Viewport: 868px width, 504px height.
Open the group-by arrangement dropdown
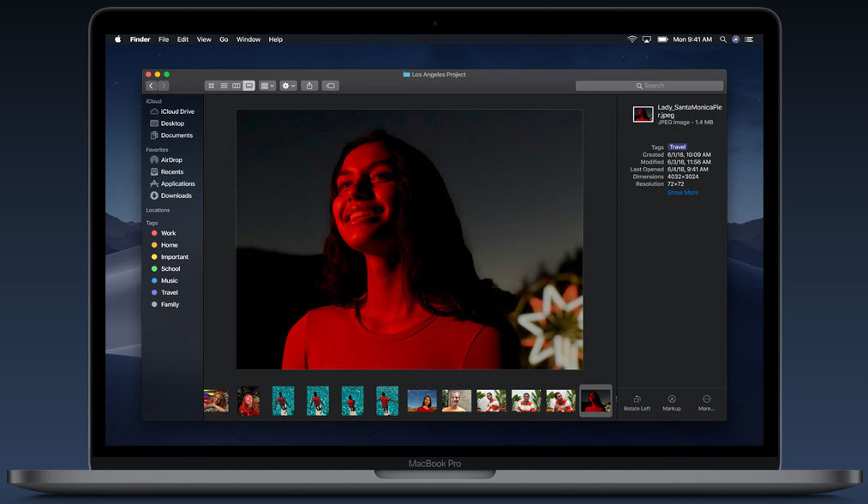(x=267, y=86)
